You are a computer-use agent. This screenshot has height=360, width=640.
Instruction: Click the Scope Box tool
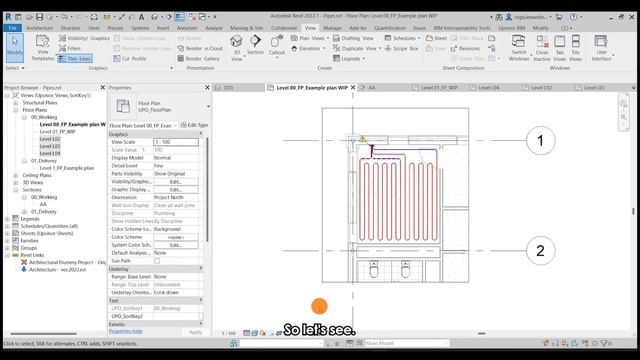[x=401, y=48]
